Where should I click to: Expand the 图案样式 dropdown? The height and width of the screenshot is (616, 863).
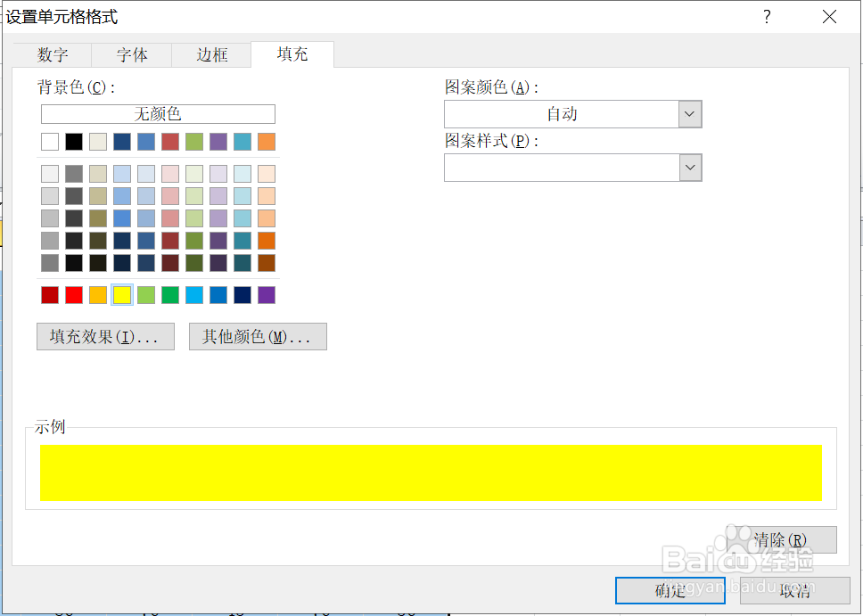(689, 168)
